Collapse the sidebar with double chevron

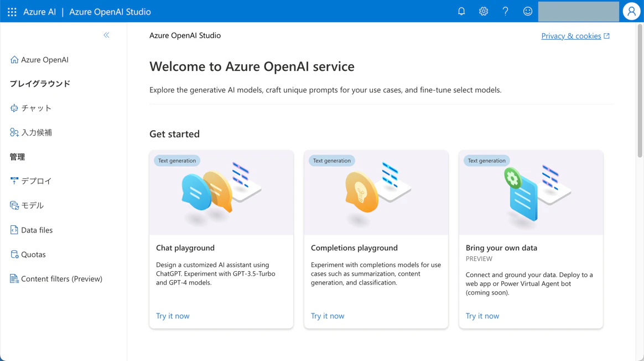pyautogui.click(x=106, y=35)
